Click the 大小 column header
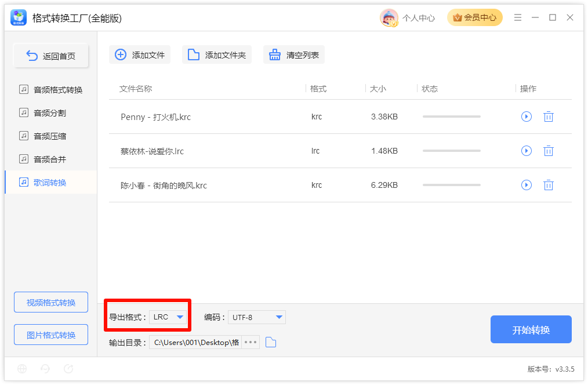The height and width of the screenshot is (385, 588). [378, 89]
